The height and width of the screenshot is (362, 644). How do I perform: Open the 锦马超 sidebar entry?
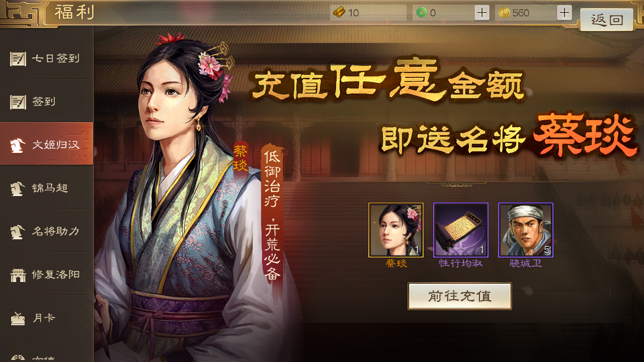(46, 188)
